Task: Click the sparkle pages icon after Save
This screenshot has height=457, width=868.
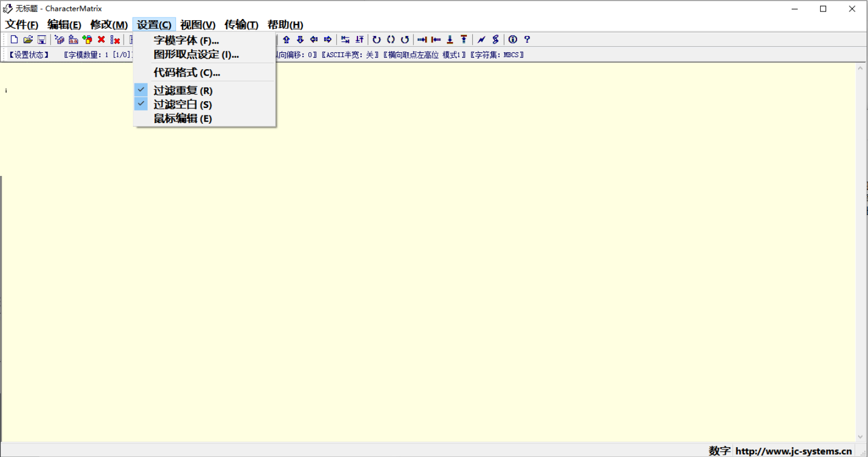Action: 59,39
